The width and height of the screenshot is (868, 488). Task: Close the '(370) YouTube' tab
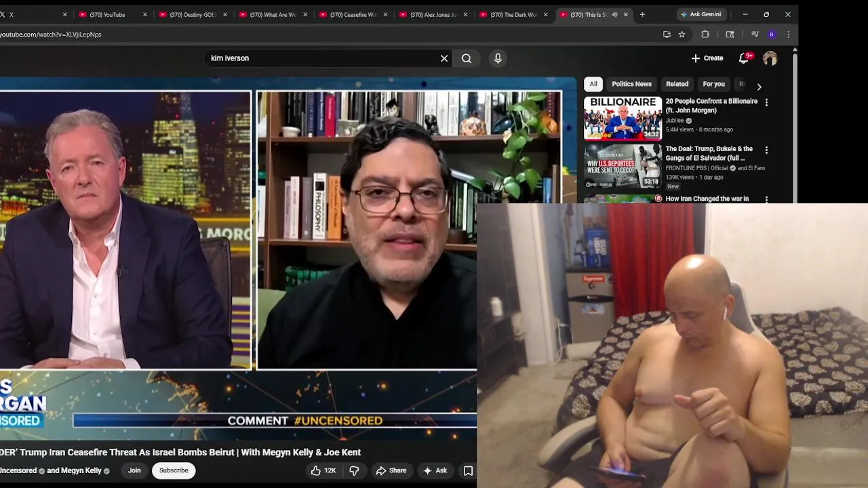145,14
